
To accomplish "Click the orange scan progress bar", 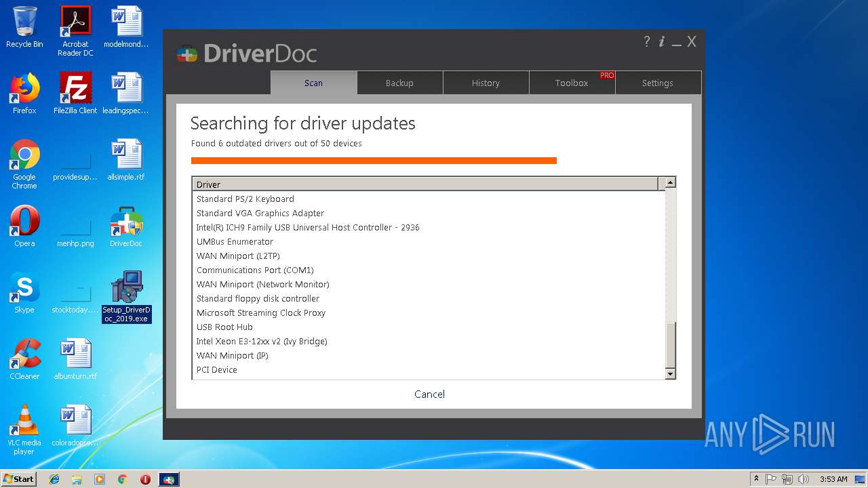I will coord(374,161).
